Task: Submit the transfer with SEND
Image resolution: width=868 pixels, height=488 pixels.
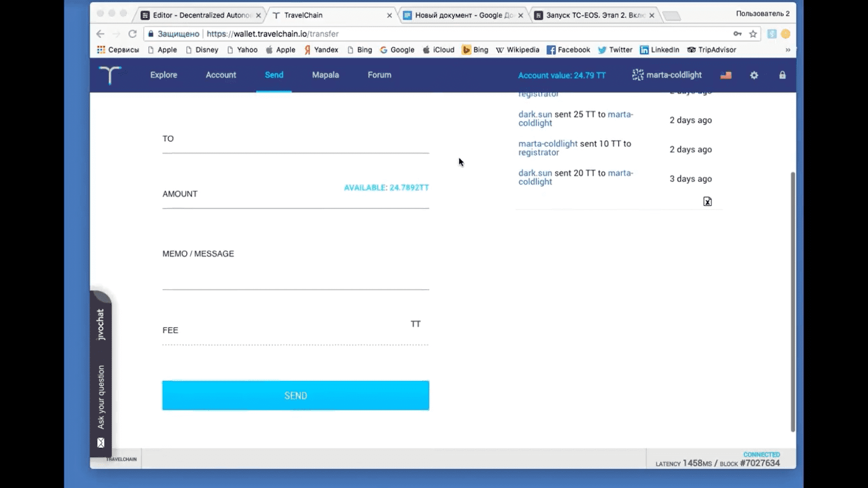Action: pyautogui.click(x=296, y=395)
